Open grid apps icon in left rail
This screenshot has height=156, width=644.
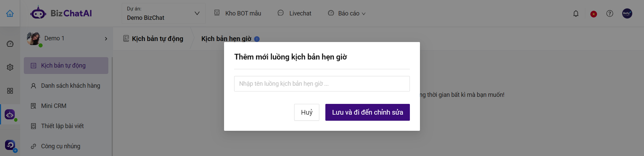pyautogui.click(x=10, y=91)
